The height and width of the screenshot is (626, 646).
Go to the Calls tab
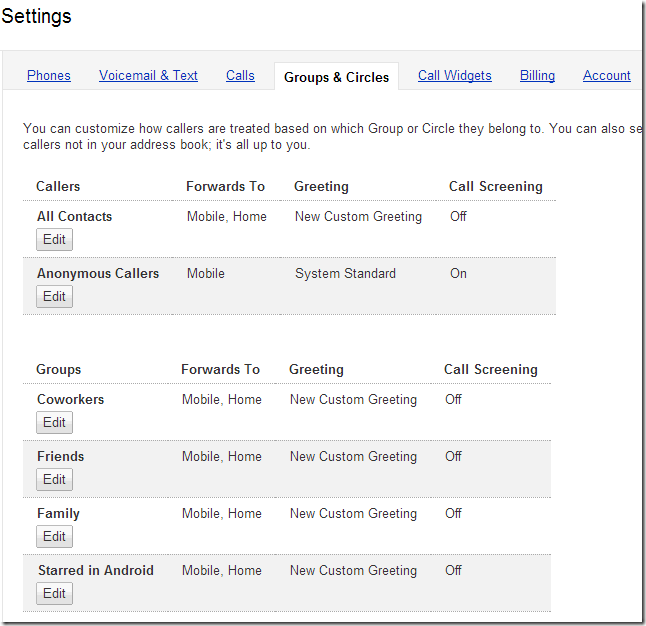click(x=240, y=75)
